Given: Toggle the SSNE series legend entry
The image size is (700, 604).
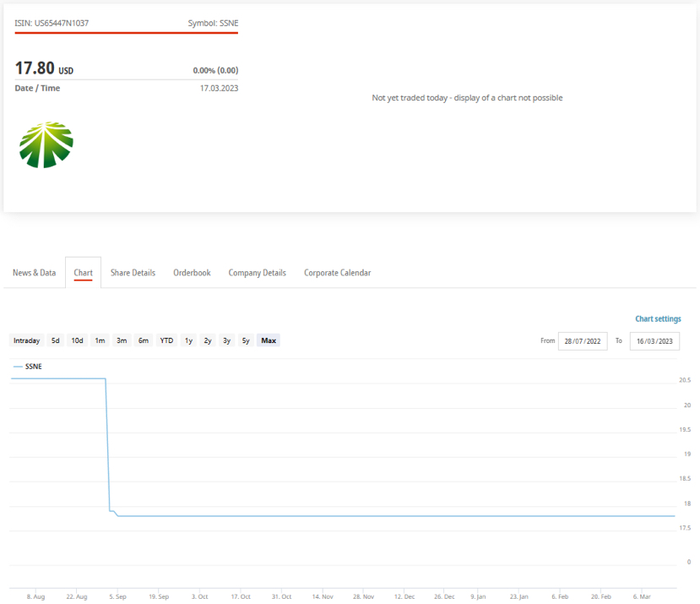Looking at the screenshot, I should (x=28, y=367).
